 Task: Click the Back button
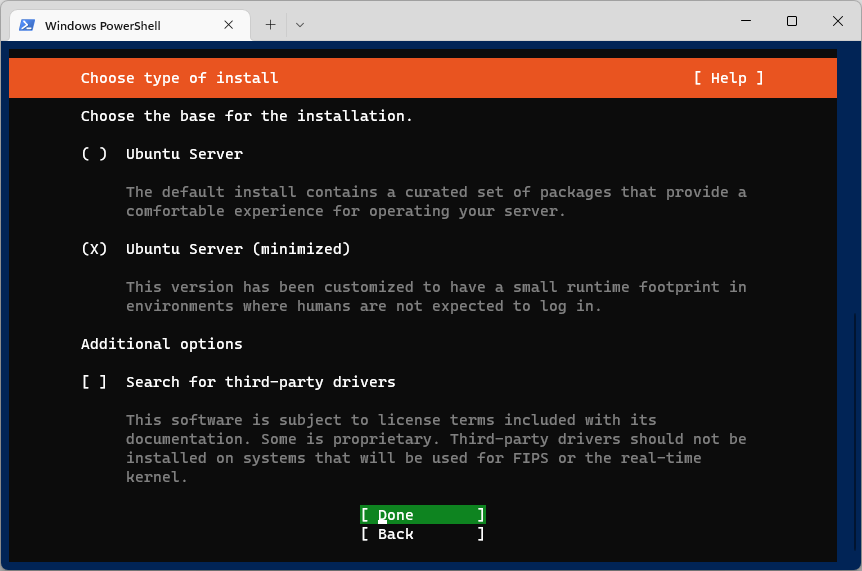(x=423, y=534)
